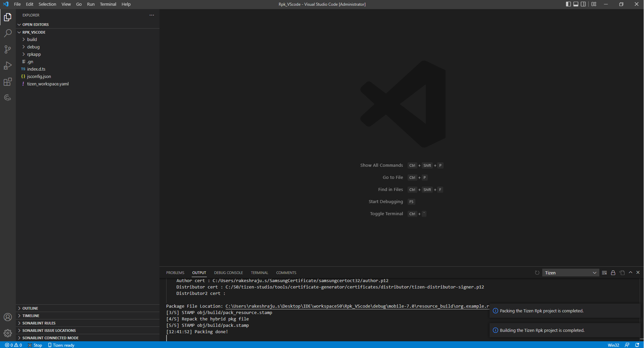Toggle output scroll lock
The image size is (644, 348).
(x=613, y=273)
